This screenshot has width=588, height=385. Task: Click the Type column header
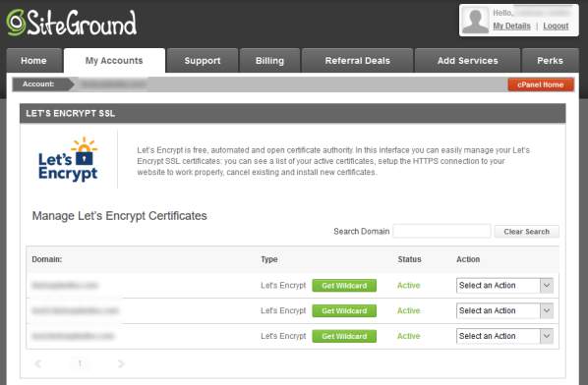tap(269, 259)
